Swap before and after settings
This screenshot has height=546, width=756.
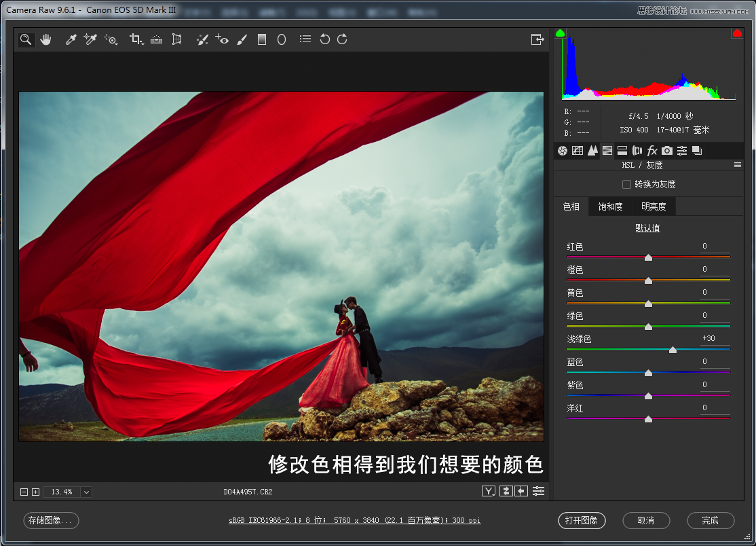click(506, 492)
